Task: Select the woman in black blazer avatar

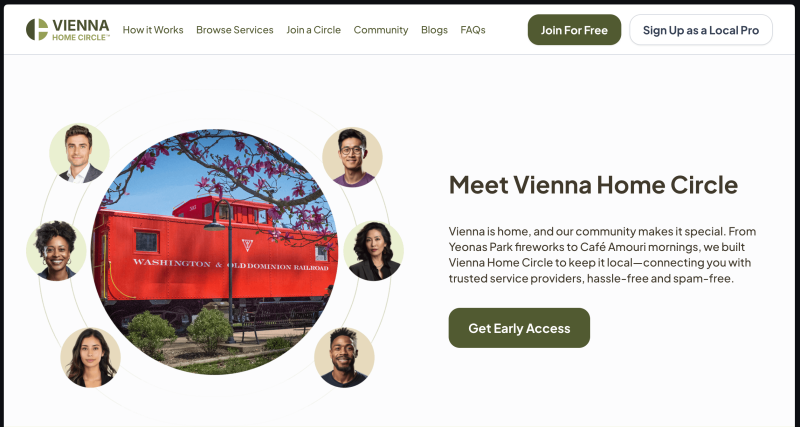Action: pyautogui.click(x=373, y=250)
